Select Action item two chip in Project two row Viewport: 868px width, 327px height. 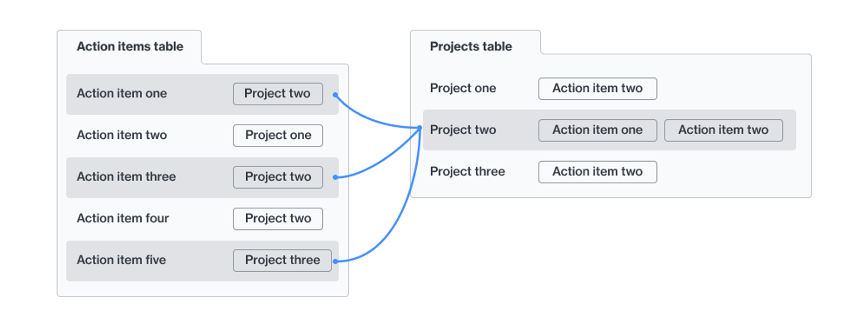click(x=723, y=130)
